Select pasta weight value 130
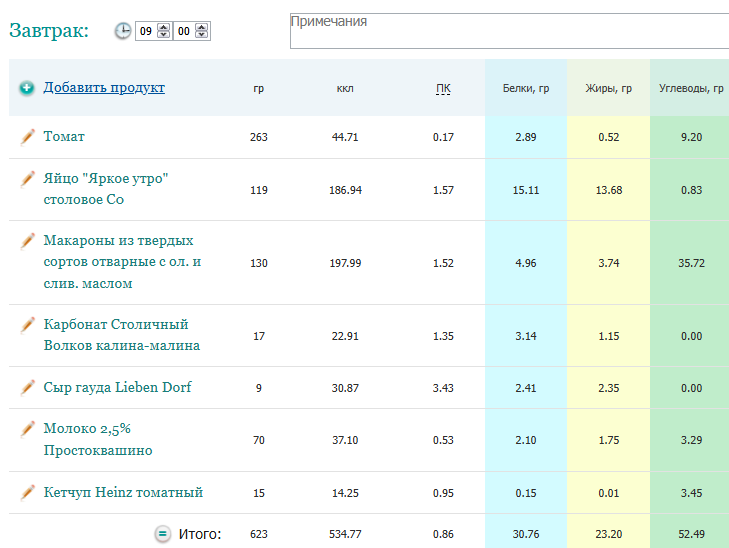Viewport: 729px width, 548px height. [259, 263]
